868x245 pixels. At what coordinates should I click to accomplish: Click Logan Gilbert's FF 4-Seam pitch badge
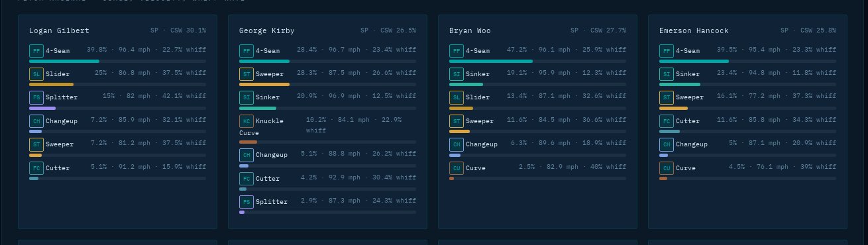[36, 51]
